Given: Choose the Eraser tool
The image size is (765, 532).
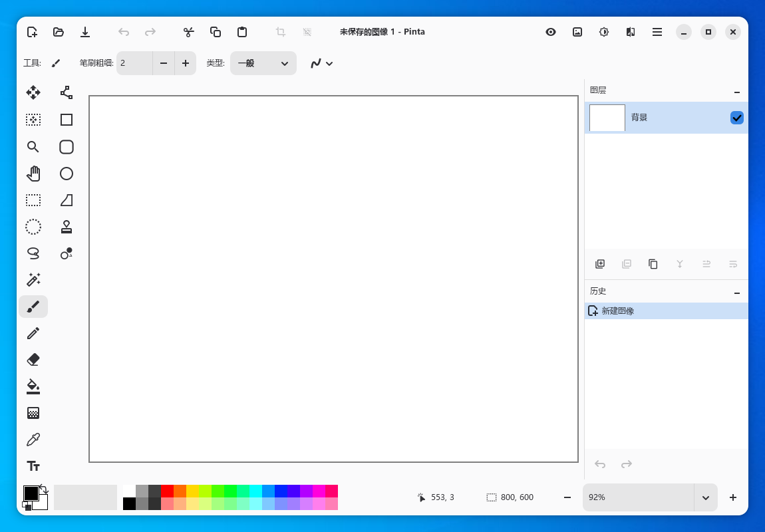Looking at the screenshot, I should [x=33, y=360].
